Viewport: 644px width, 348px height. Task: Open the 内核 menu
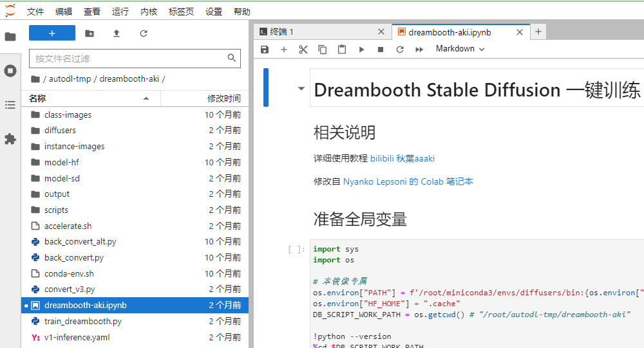tap(149, 12)
